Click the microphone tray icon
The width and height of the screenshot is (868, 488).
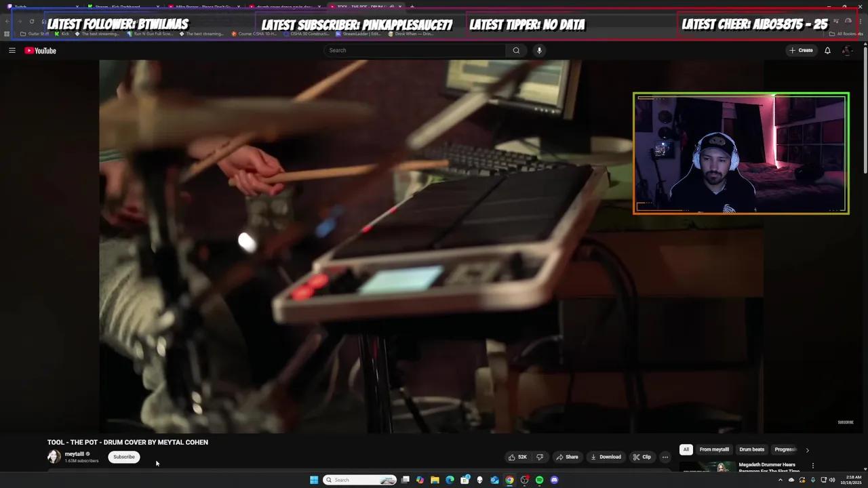coord(812,480)
